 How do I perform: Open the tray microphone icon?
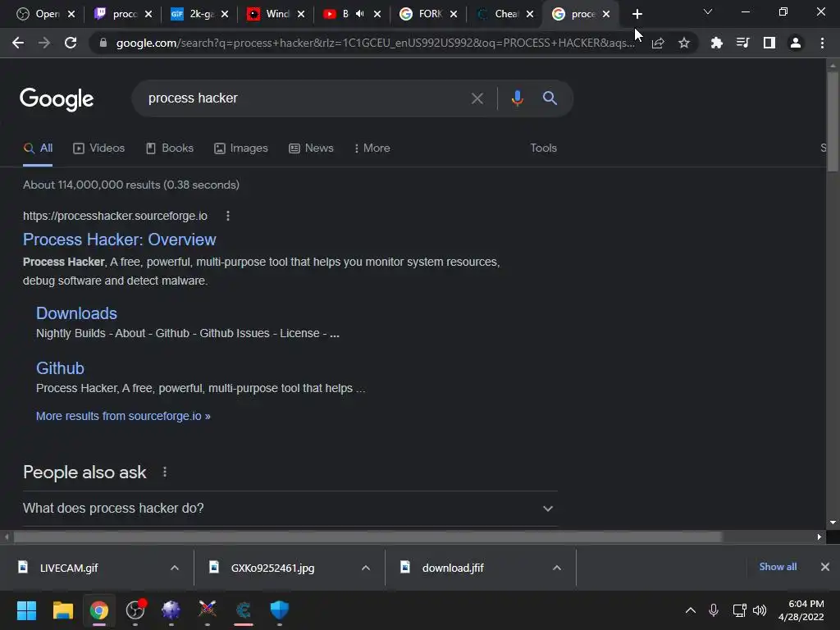(714, 610)
